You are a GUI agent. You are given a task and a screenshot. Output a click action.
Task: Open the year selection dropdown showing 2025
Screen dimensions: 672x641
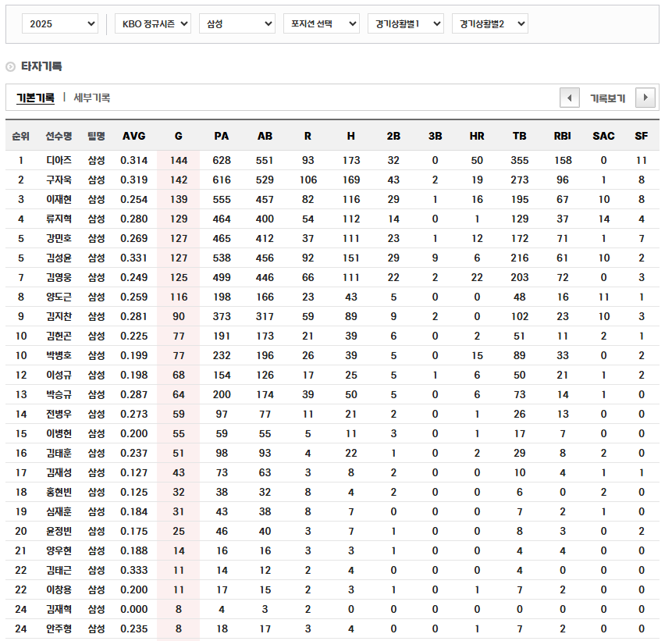coord(60,23)
